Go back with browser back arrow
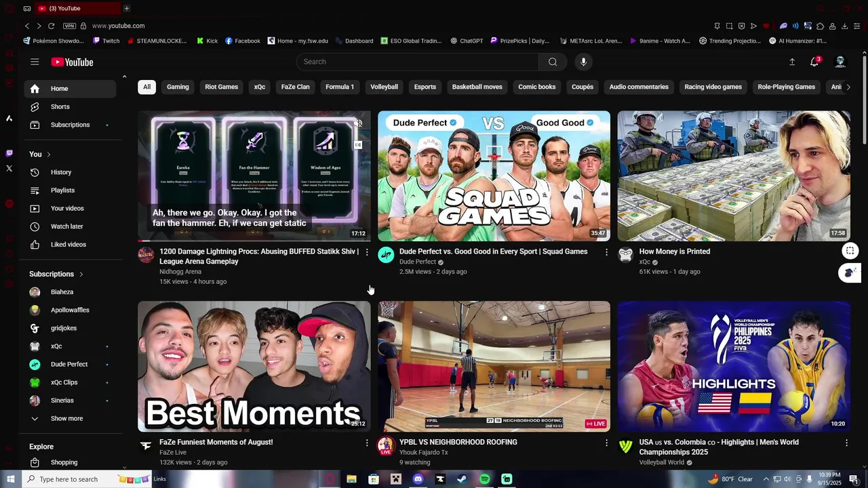868x488 pixels. click(27, 26)
